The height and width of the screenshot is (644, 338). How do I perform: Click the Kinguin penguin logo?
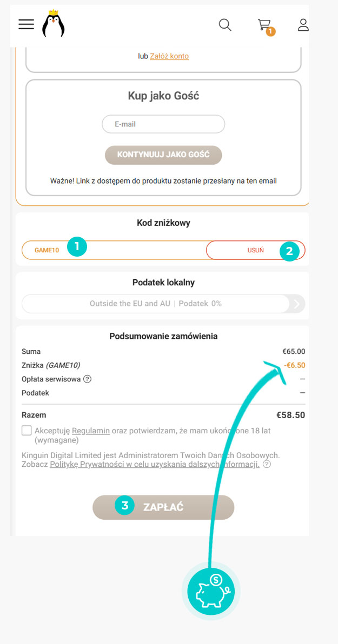pyautogui.click(x=53, y=24)
